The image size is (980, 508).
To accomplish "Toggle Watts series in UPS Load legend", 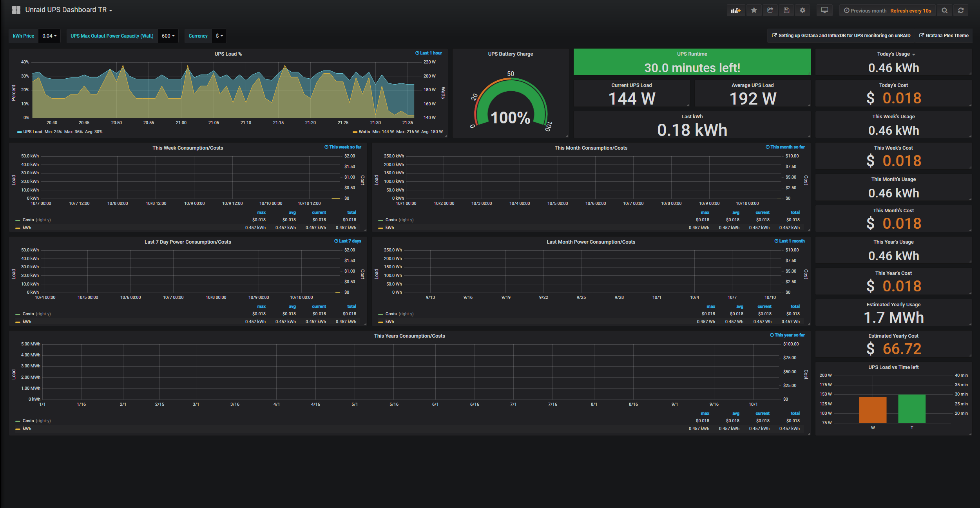I will point(364,132).
